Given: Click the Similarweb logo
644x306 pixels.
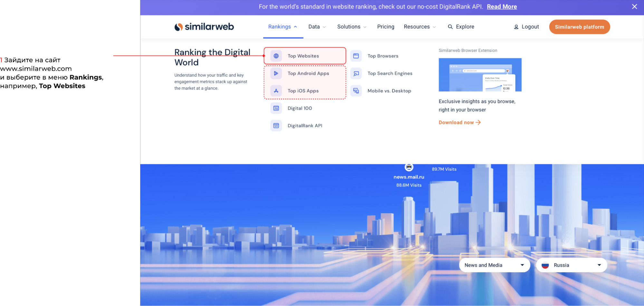Looking at the screenshot, I should point(204,27).
